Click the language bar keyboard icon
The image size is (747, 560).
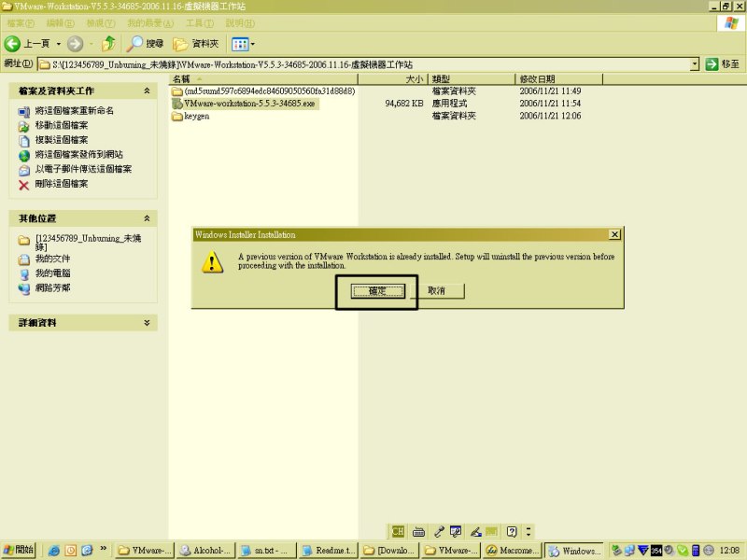(418, 532)
